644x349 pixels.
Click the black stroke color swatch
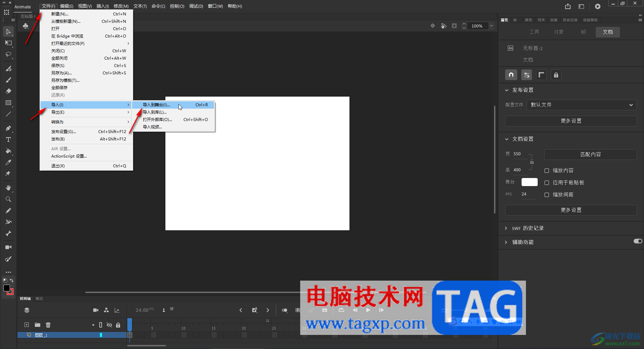6,288
